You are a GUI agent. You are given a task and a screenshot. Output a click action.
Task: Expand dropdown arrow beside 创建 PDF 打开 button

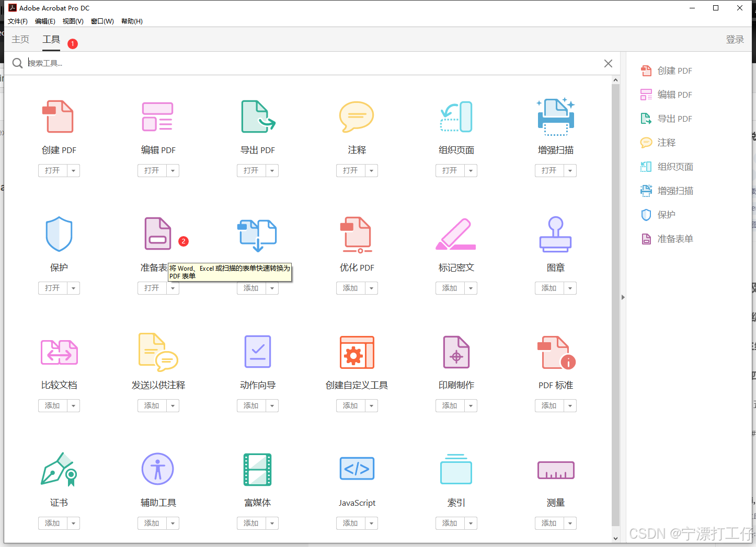[73, 170]
